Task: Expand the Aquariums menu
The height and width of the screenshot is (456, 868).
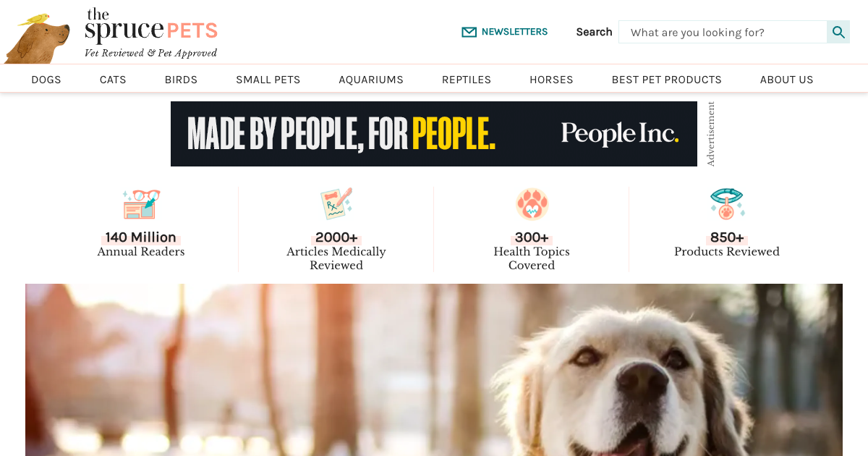Action: click(x=371, y=80)
